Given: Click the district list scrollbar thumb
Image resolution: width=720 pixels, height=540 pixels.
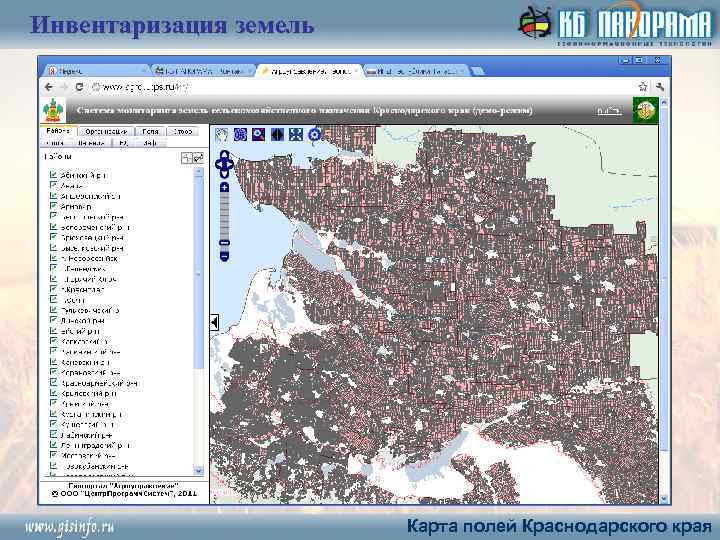Looking at the screenshot, I should (199, 273).
